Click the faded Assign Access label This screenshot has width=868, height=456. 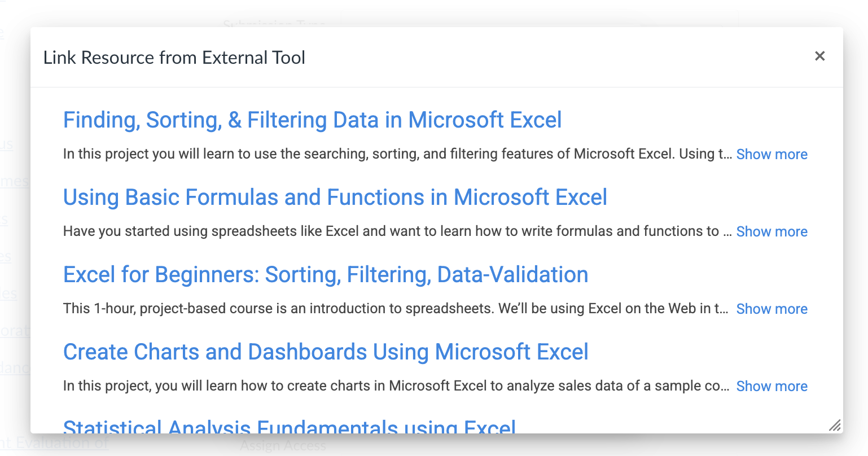[x=283, y=446]
